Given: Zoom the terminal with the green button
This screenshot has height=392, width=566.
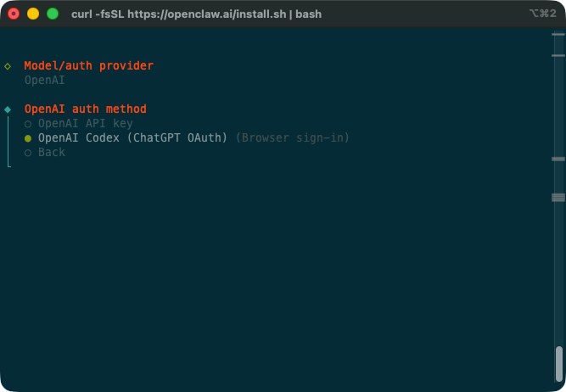Looking at the screenshot, I should pos(53,14).
